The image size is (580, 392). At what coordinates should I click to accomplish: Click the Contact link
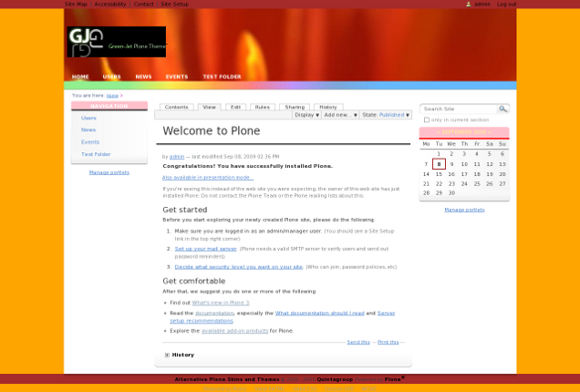tap(143, 4)
